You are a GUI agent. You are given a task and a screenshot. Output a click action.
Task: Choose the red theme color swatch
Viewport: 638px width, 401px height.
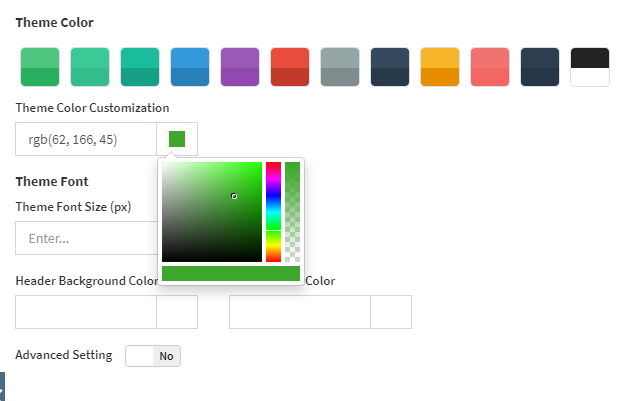click(x=290, y=67)
